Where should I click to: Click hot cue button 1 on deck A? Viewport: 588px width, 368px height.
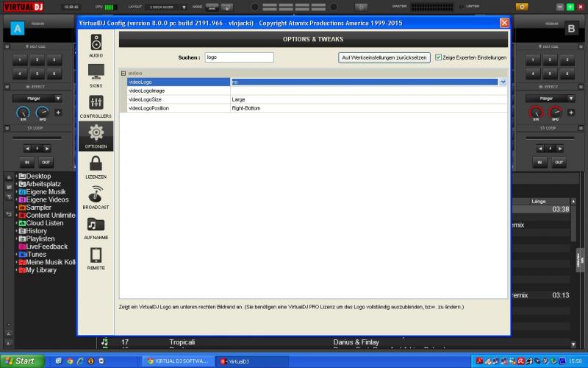coord(20,60)
